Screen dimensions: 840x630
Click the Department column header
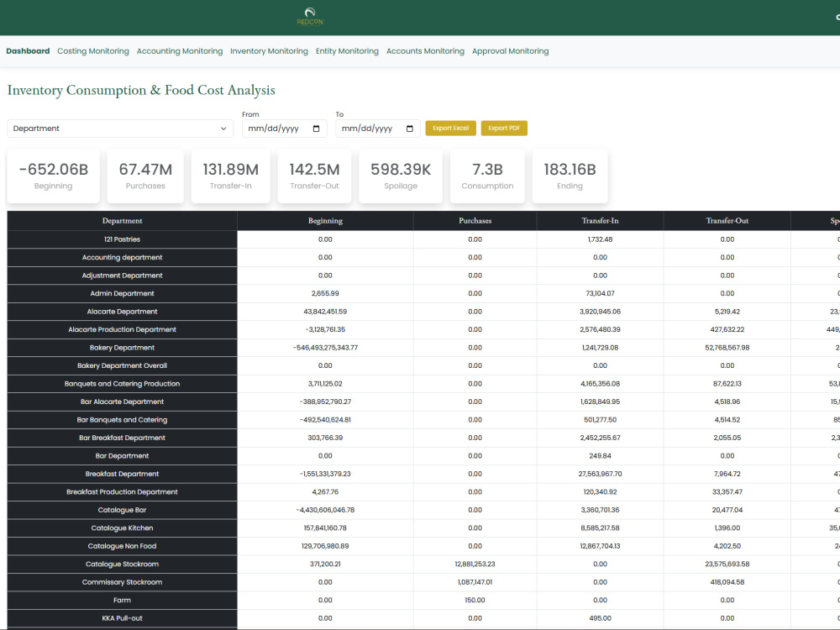[122, 221]
